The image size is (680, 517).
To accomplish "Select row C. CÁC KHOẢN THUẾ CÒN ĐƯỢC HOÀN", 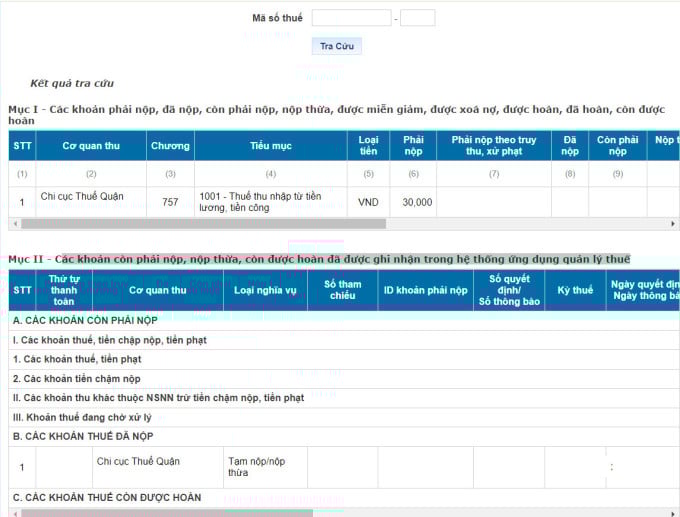I will 107,497.
